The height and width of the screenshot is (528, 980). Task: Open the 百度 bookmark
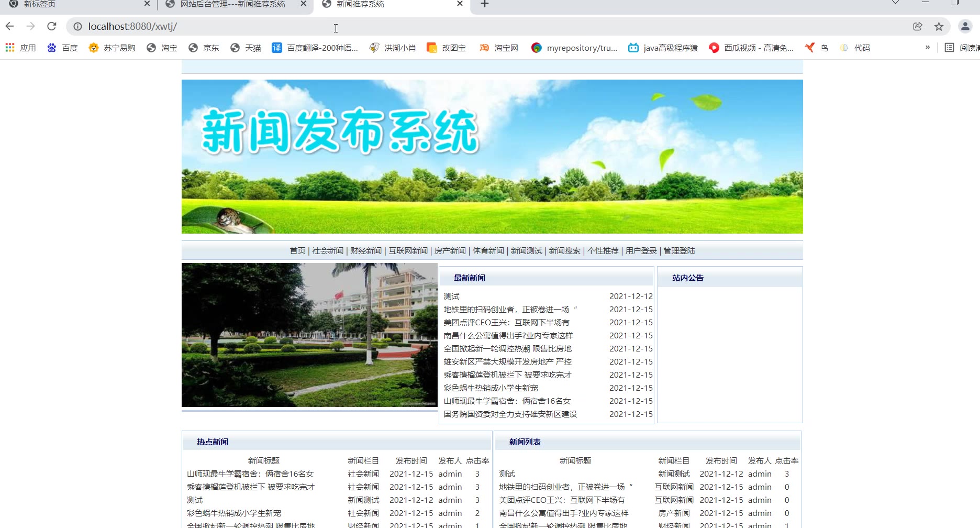(x=62, y=48)
